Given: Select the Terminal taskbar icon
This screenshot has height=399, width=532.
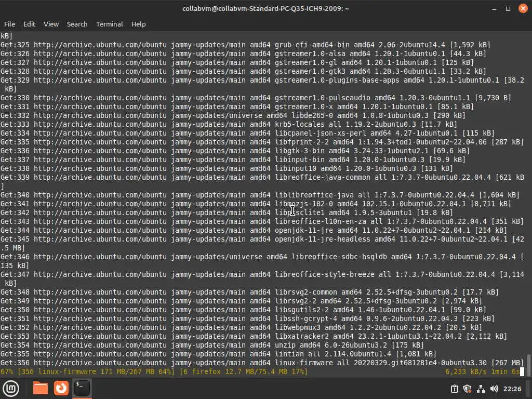Looking at the screenshot, I should tap(82, 389).
